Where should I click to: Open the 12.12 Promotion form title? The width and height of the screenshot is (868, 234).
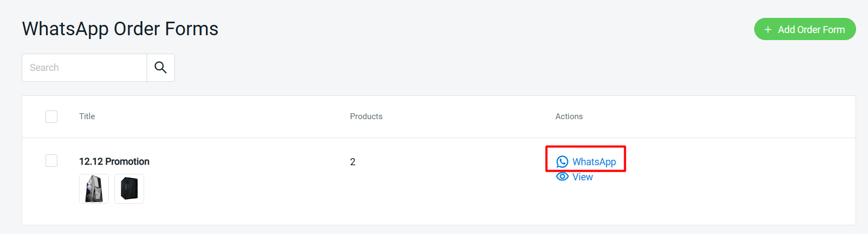114,161
